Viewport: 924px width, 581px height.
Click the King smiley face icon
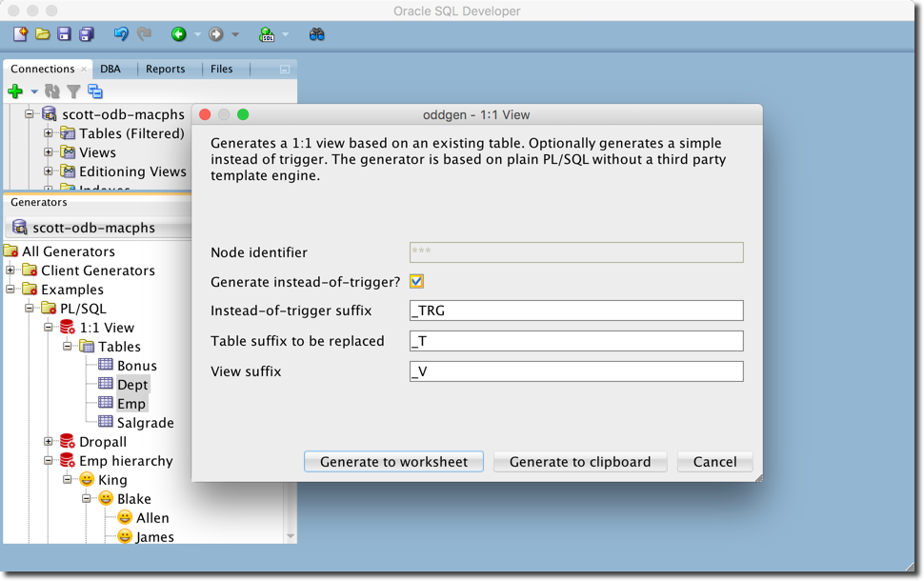(87, 479)
